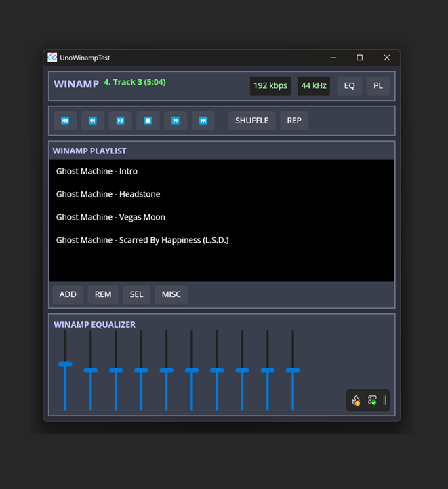The height and width of the screenshot is (489, 448).
Task: Toggle the EQ equalizer panel
Action: [x=350, y=85]
